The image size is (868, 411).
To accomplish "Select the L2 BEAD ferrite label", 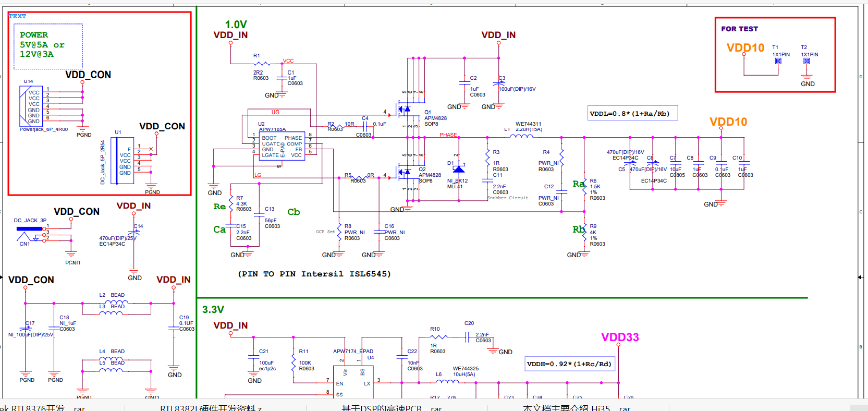I will click(x=112, y=295).
